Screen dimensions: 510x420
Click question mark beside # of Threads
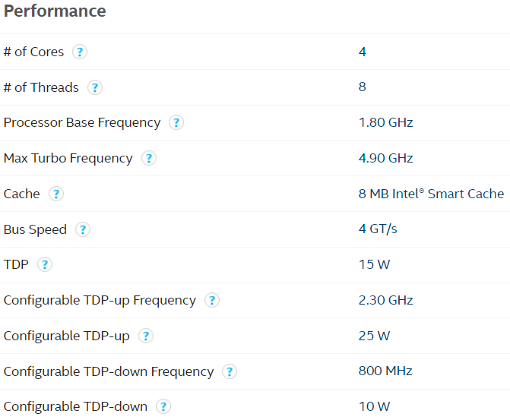(95, 87)
